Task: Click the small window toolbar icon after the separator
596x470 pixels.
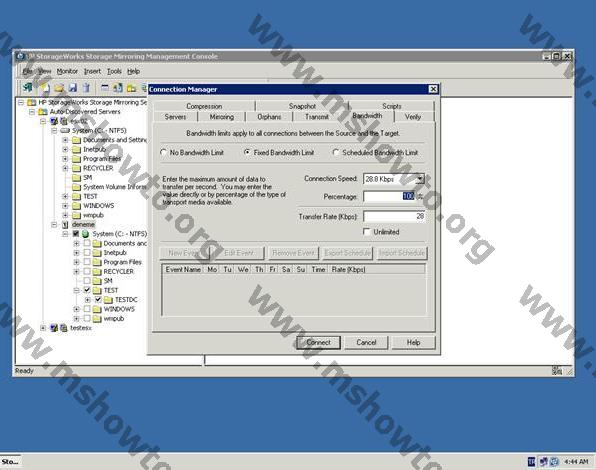Action: tap(105, 88)
